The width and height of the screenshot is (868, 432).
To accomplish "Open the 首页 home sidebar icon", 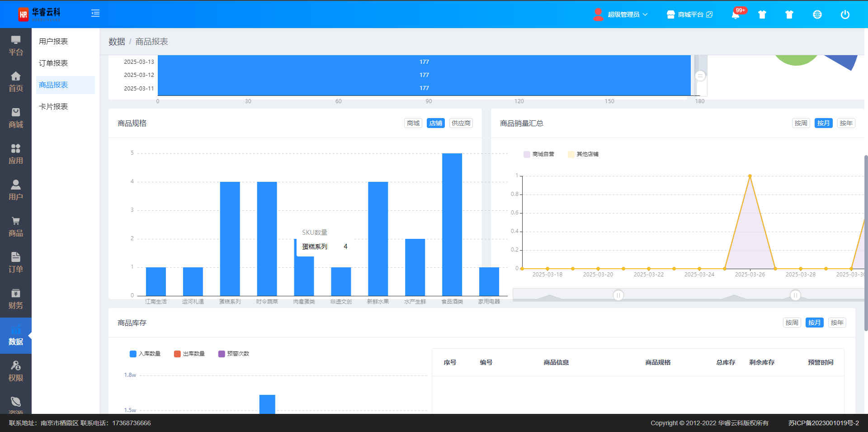I will tap(16, 82).
